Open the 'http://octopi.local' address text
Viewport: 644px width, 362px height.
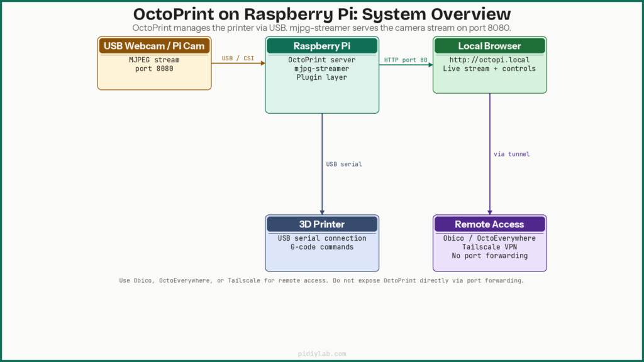[x=489, y=60]
